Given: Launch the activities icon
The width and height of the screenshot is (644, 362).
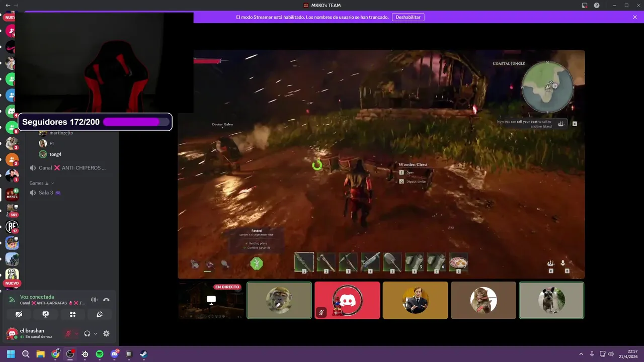Looking at the screenshot, I should coord(72,314).
